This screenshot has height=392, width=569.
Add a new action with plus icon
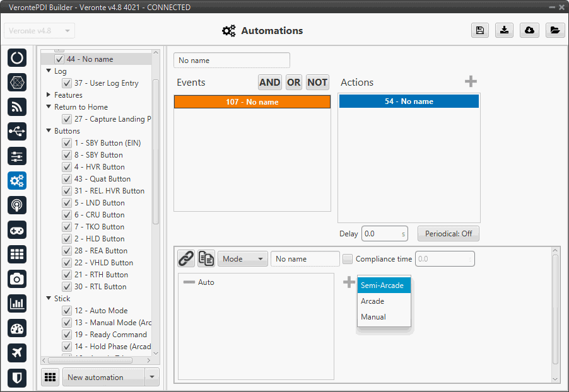[471, 82]
